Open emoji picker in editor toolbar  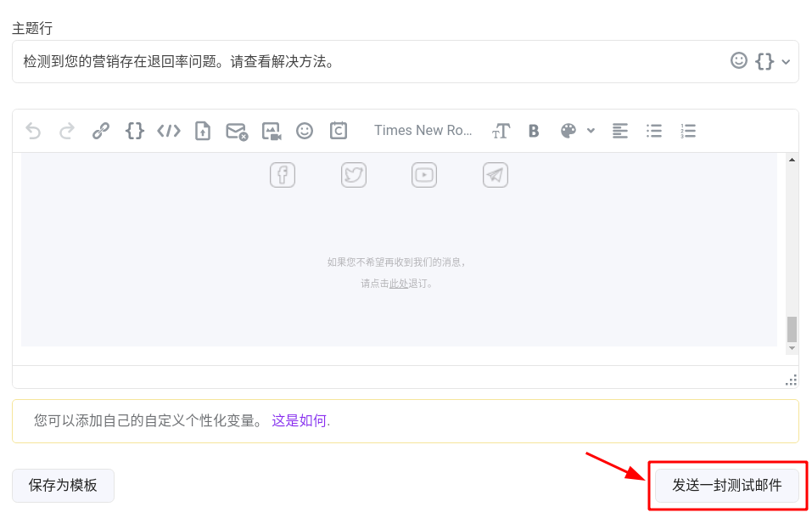(x=305, y=131)
